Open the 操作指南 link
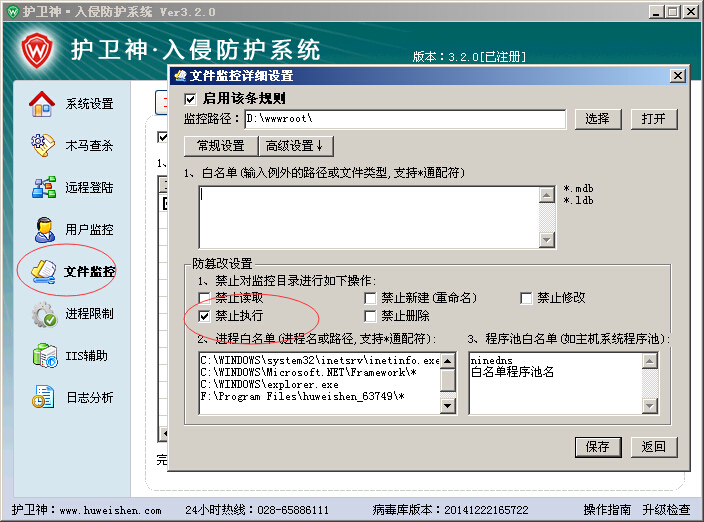The height and width of the screenshot is (522, 704). (607, 510)
